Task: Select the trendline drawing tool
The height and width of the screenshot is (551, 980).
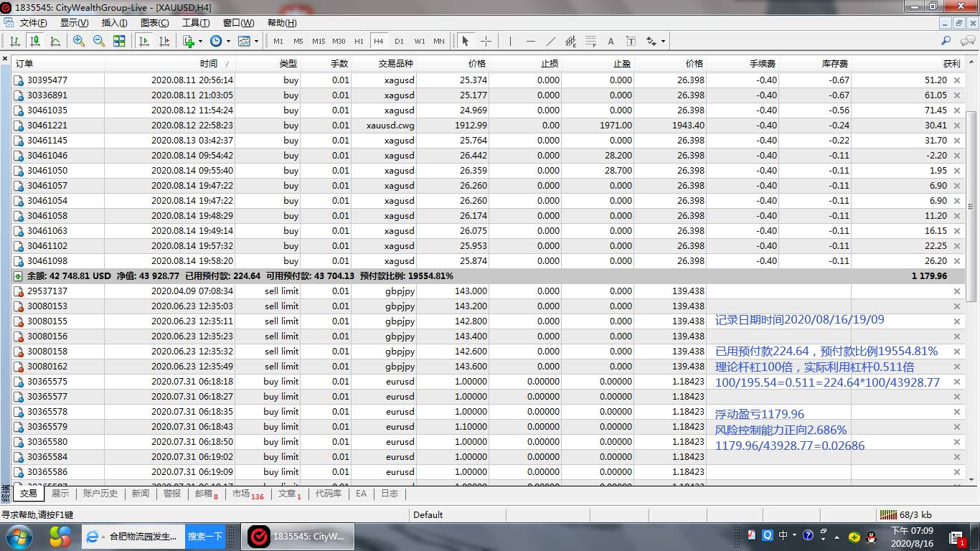Action: tap(550, 41)
